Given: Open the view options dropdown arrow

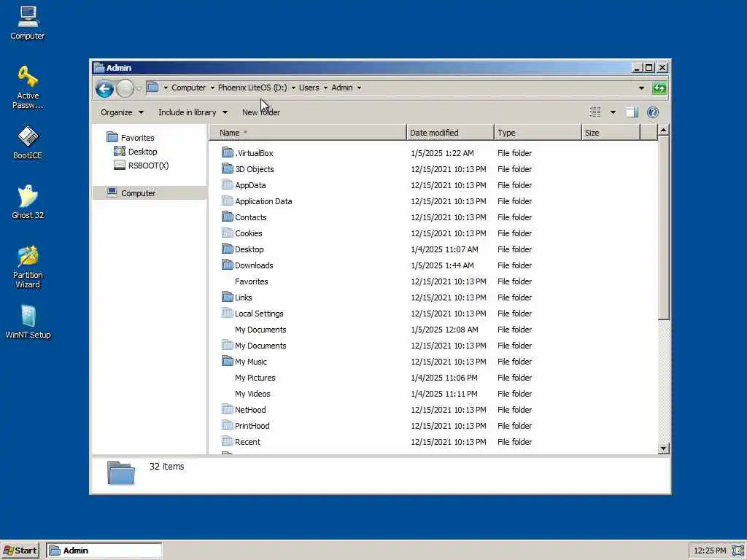Looking at the screenshot, I should click(x=613, y=112).
